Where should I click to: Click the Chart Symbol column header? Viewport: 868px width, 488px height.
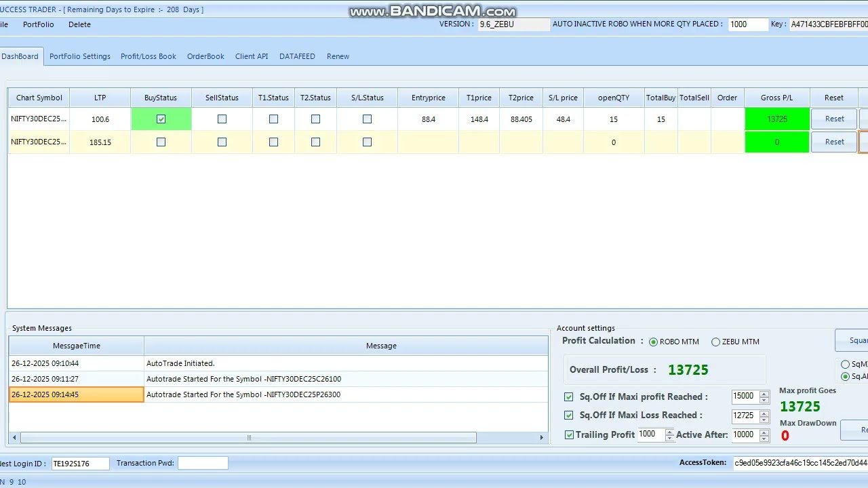coord(39,98)
